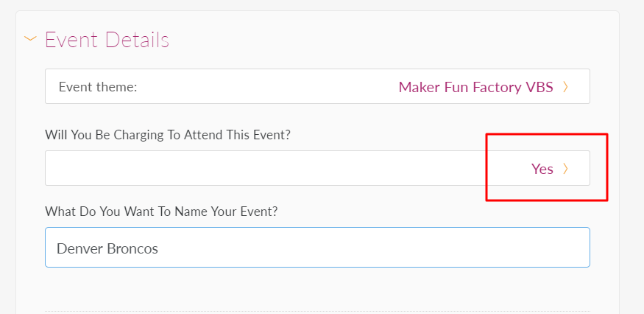This screenshot has width=644, height=314.
Task: Select the "Yes" charging option value
Action: point(542,169)
